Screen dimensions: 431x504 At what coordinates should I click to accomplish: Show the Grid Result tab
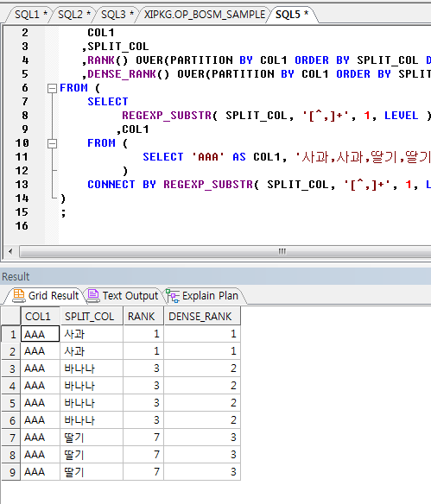pos(47,295)
